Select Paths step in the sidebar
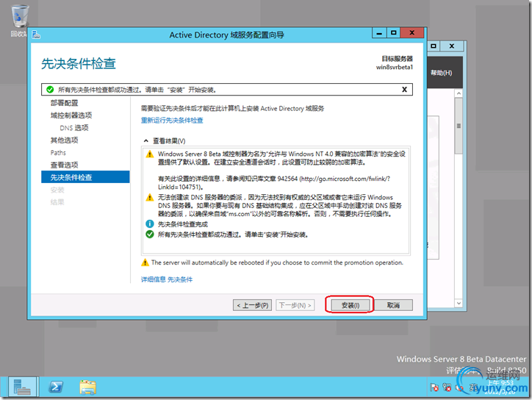Screen dimensions: 532x400 click(x=58, y=152)
